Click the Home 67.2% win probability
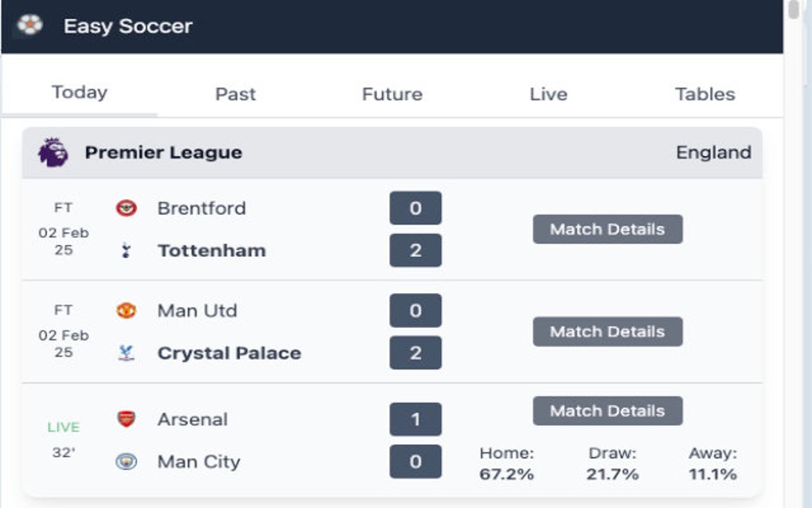Image resolution: width=812 pixels, height=508 pixels. (x=506, y=462)
